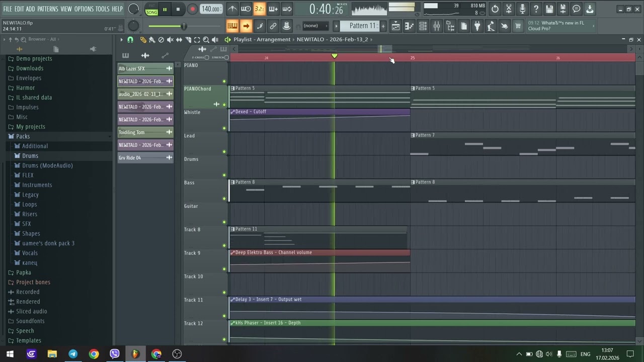Mute the Whistle track green light

[x=224, y=128]
